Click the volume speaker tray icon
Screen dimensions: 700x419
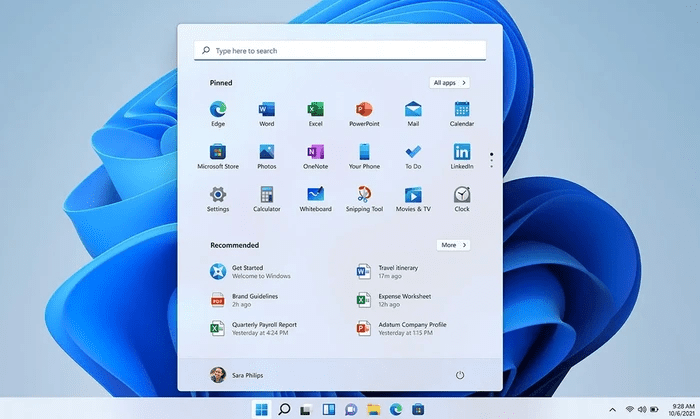point(642,409)
